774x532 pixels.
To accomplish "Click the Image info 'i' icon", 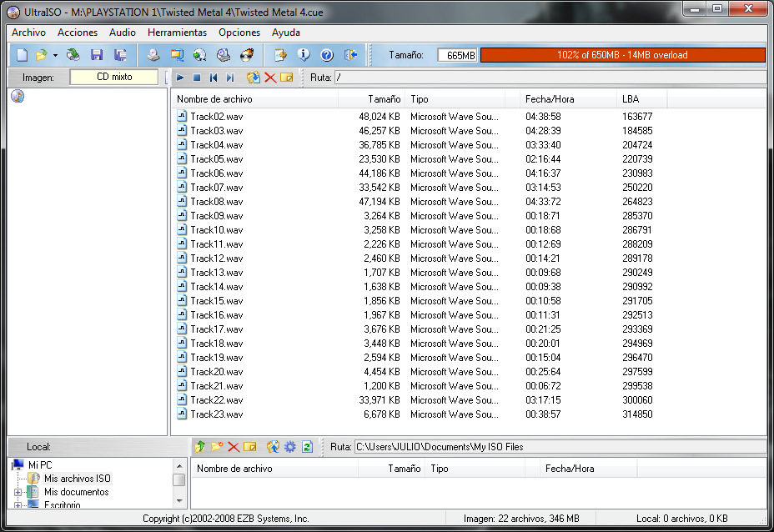I will [304, 55].
